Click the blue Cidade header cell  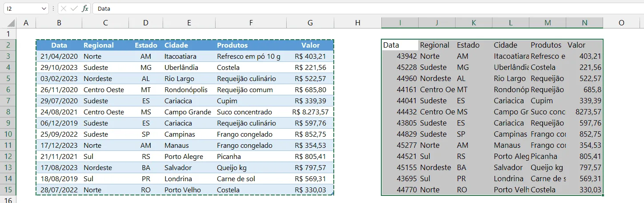coord(189,45)
